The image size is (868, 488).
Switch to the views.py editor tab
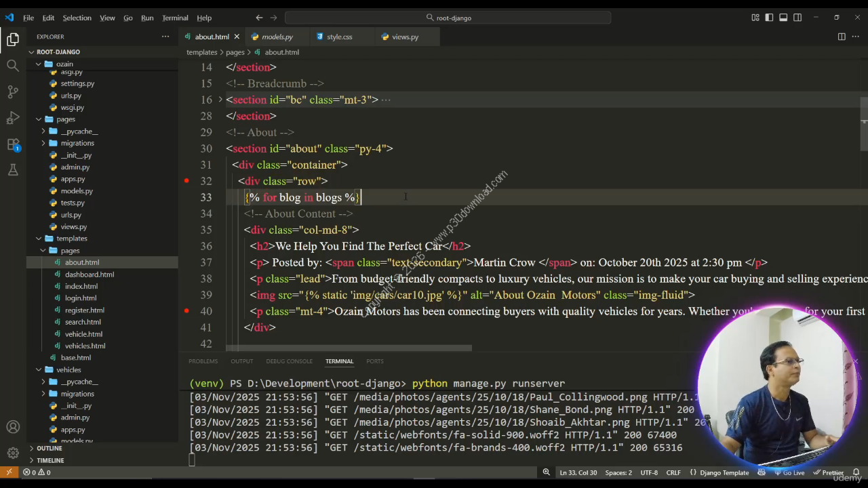click(x=404, y=37)
